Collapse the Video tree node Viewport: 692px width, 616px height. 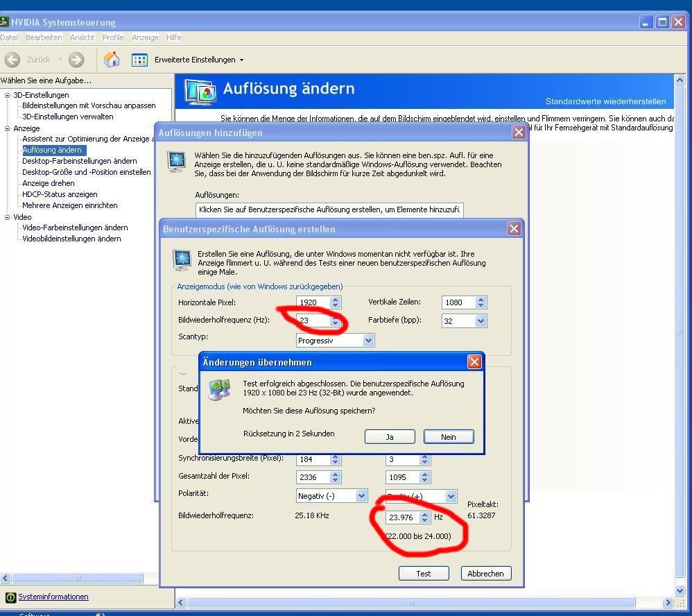(x=7, y=217)
